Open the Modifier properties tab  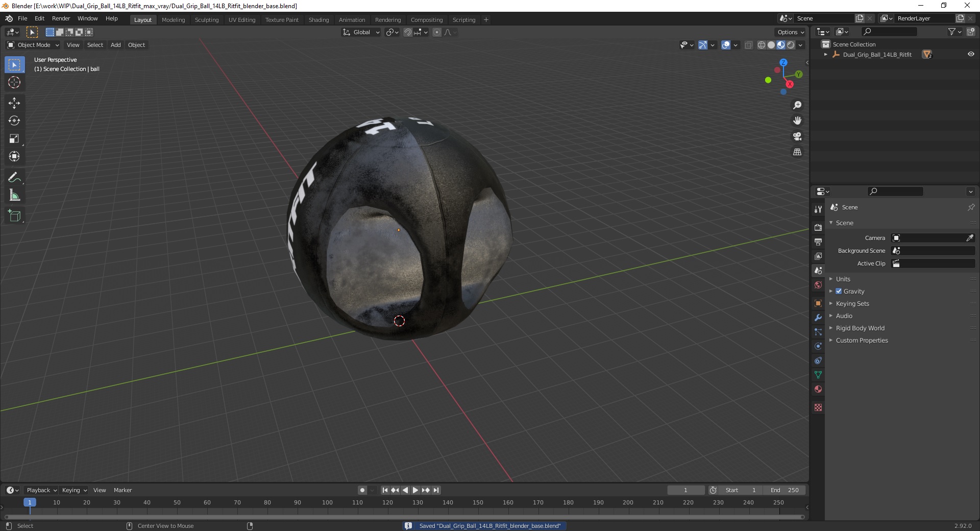(818, 318)
